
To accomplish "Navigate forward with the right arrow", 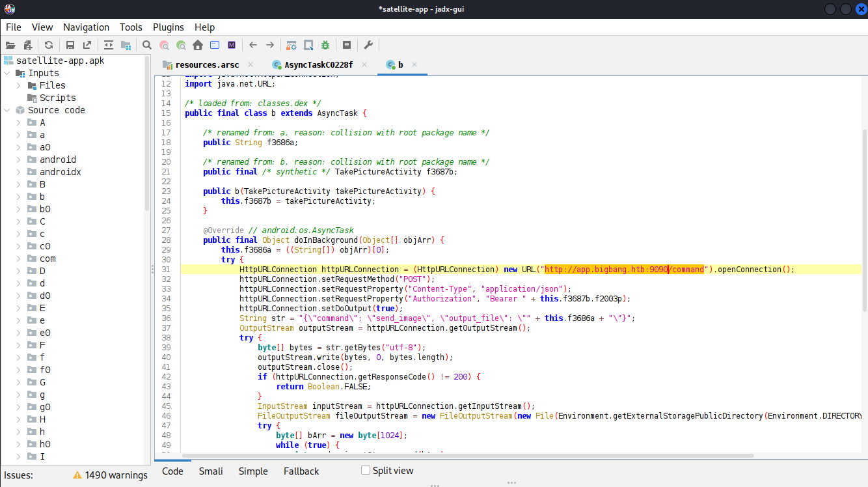I will [270, 45].
